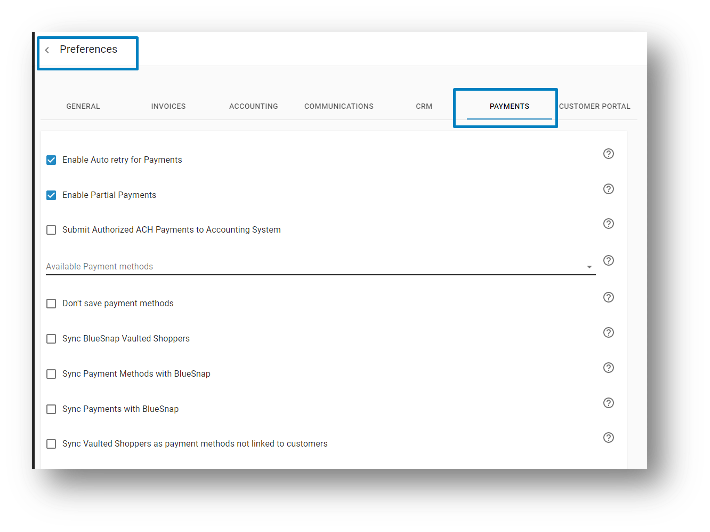Show help for Sync Payments with BlueSnap
The image size is (710, 532).
(608, 403)
